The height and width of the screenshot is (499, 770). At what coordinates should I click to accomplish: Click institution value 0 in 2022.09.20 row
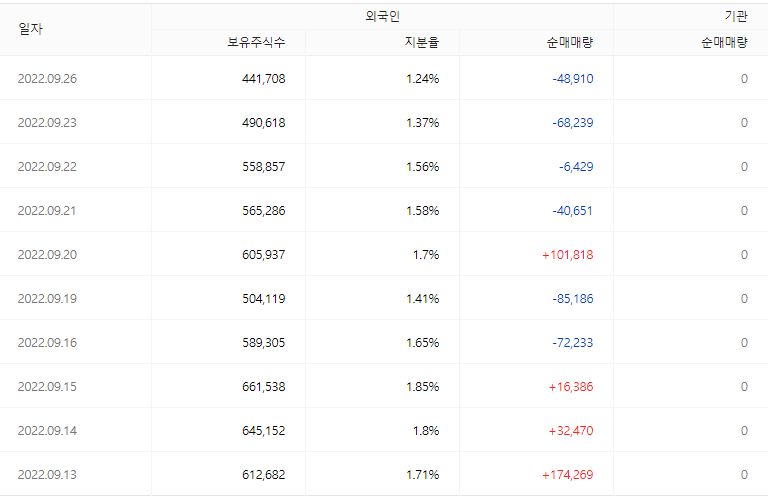[744, 254]
